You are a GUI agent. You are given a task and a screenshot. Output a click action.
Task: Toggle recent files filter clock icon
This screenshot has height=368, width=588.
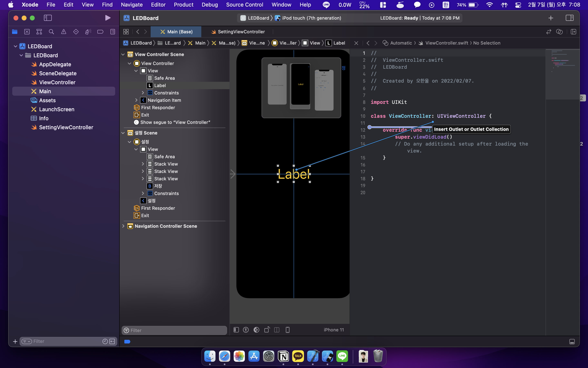(x=105, y=341)
